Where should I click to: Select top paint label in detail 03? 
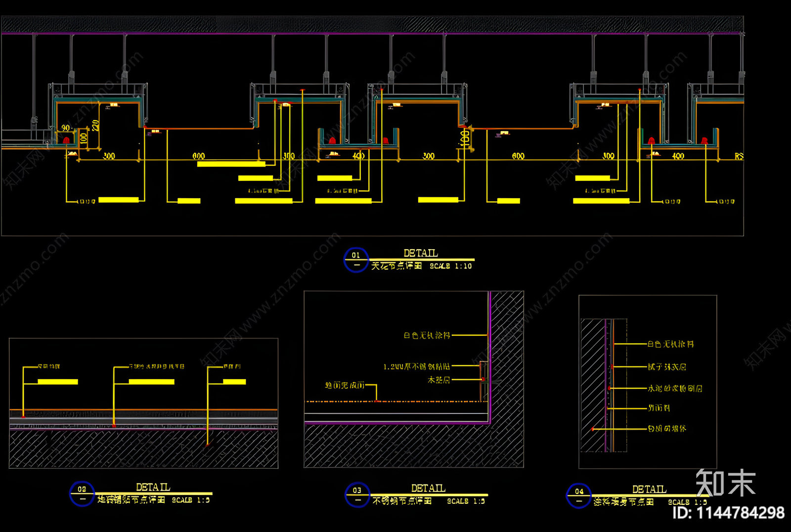(x=427, y=336)
